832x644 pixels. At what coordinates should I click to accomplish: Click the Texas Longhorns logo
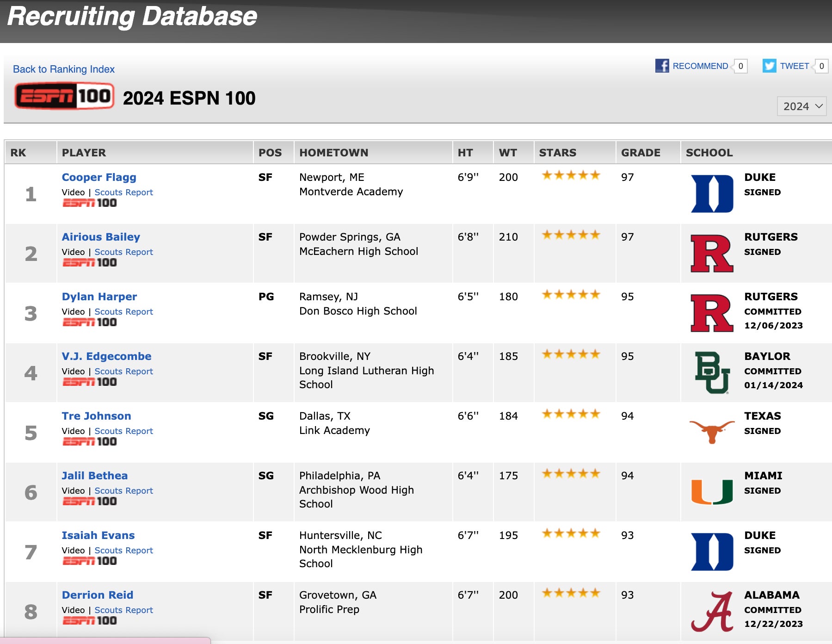712,431
